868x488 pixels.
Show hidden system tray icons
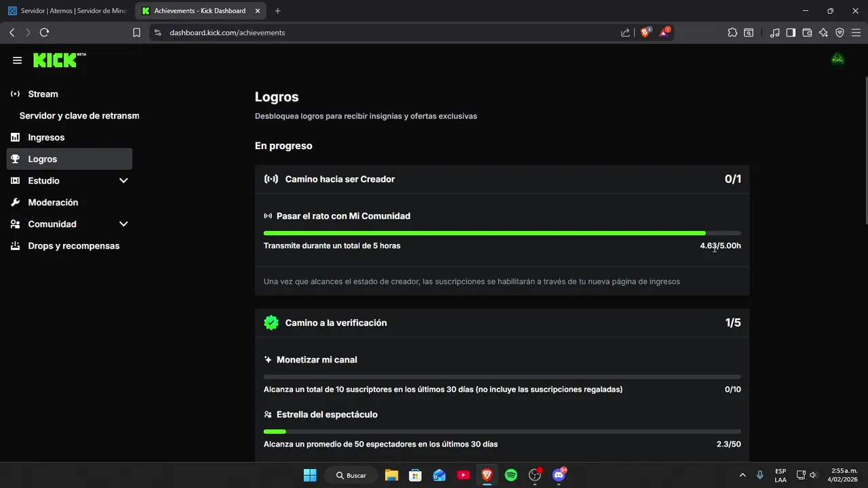tap(743, 475)
